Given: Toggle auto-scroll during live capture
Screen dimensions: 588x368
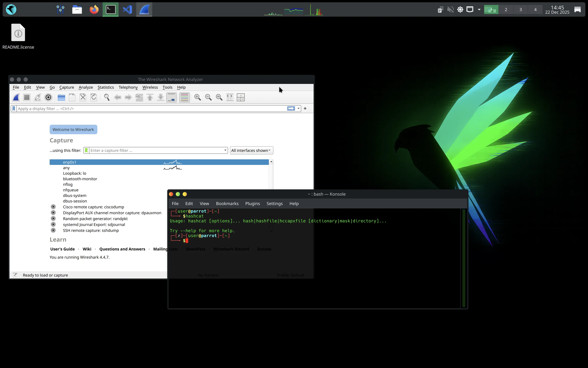Looking at the screenshot, I should point(171,97).
